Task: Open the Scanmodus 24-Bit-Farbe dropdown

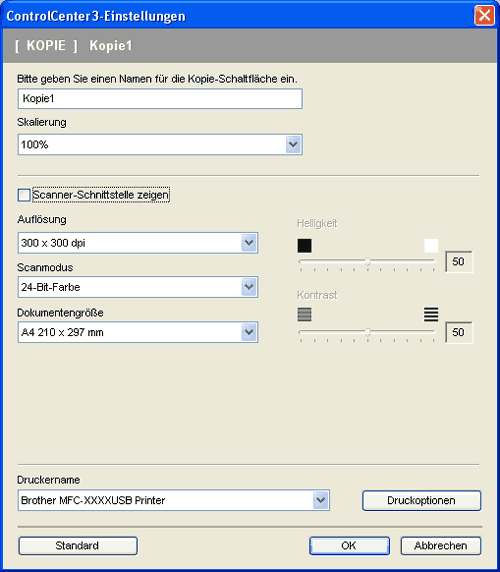Action: pyautogui.click(x=138, y=287)
